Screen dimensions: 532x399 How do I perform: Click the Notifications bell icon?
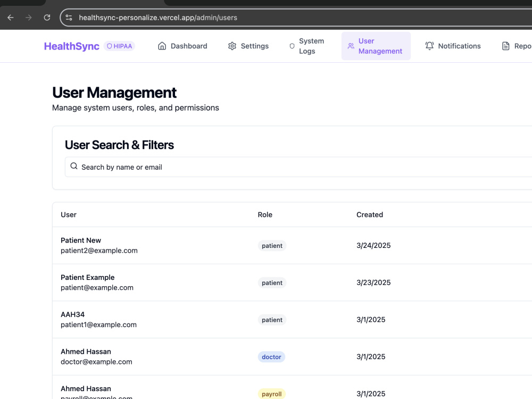coord(429,46)
